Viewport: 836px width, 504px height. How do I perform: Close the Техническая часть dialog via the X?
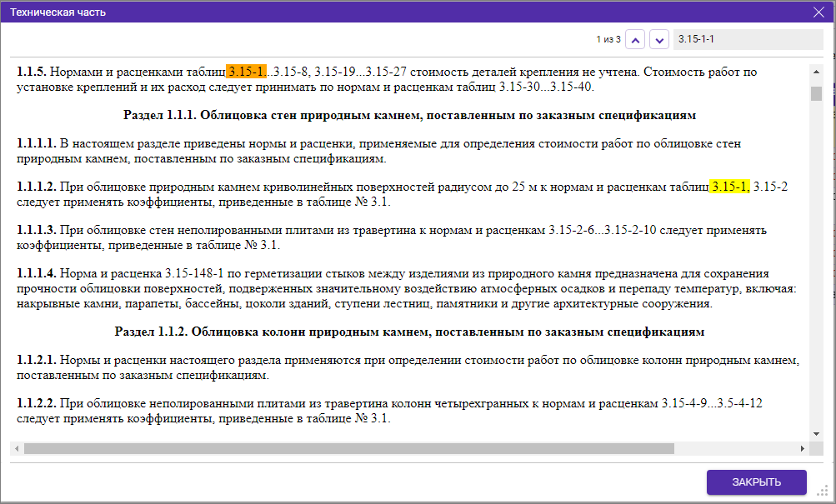click(x=820, y=12)
